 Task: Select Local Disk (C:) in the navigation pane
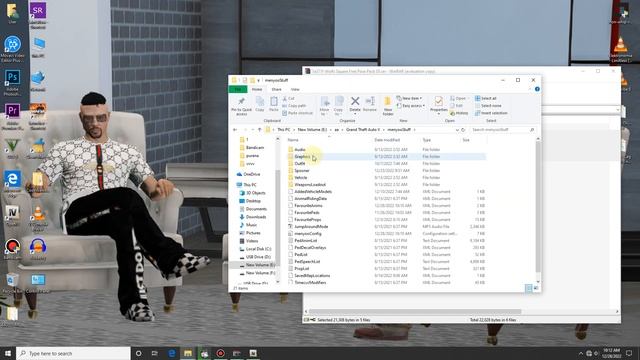tap(258, 249)
